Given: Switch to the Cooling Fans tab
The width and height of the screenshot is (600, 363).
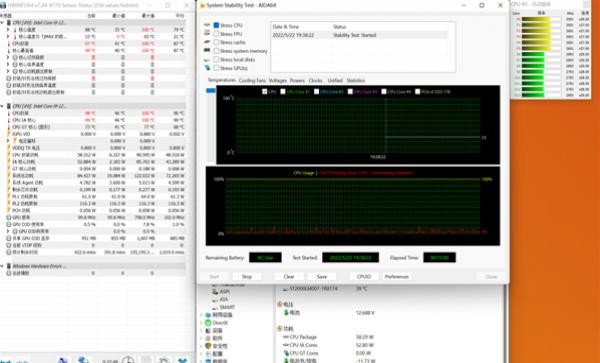Looking at the screenshot, I should pyautogui.click(x=252, y=81).
